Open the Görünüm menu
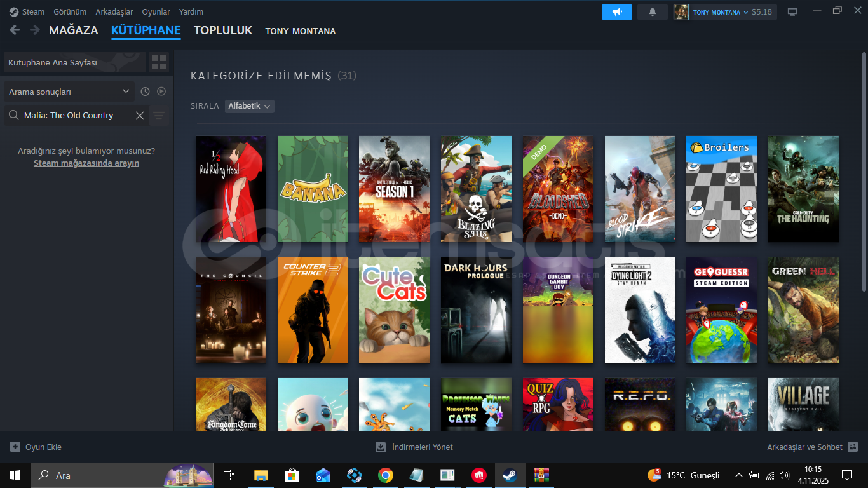 click(70, 12)
